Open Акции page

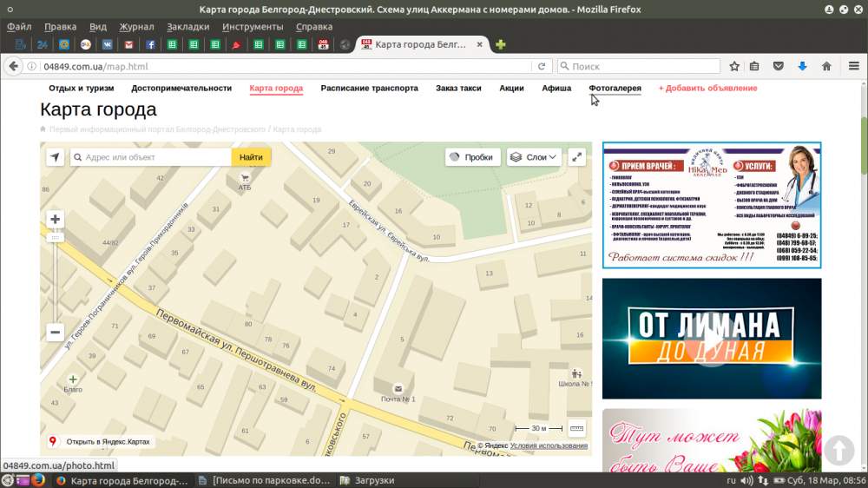[511, 88]
